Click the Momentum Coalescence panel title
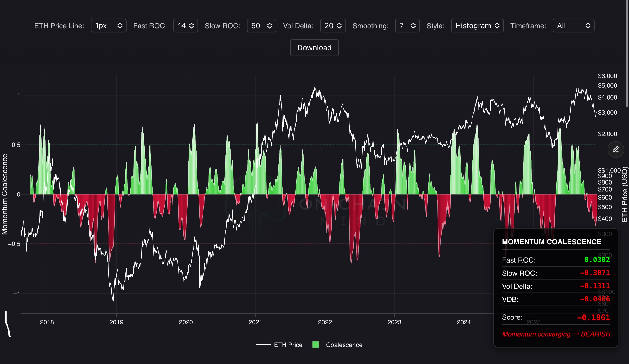This screenshot has height=364, width=629. tap(551, 242)
